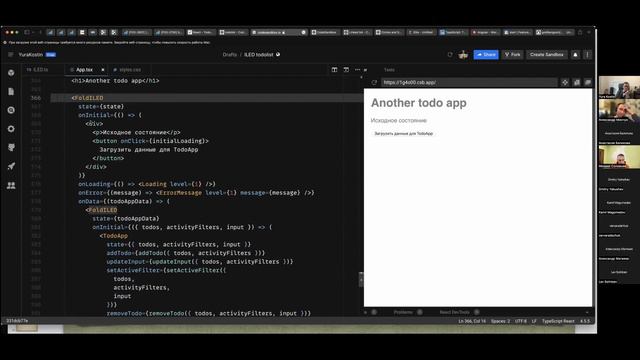Click the browser sidebar toggle icon
The image size is (640, 360).
[27, 32]
